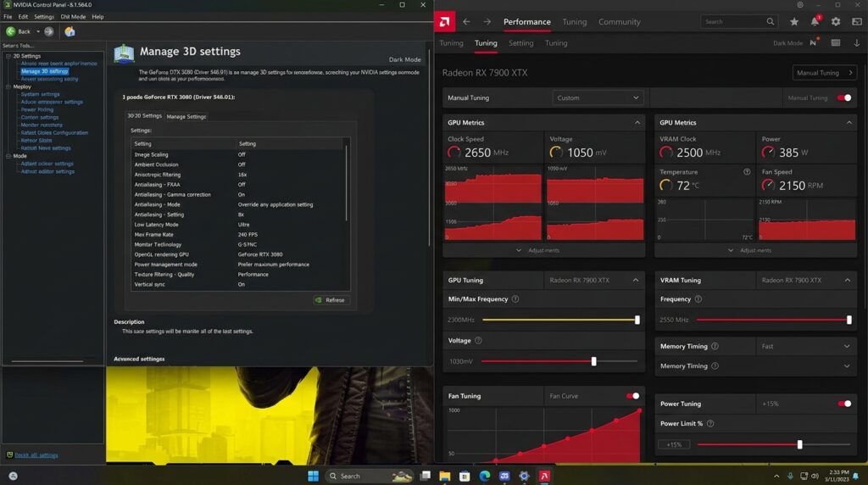Adjust the GPU Voltage slider handle
Viewport: 868px width, 485px height.
594,361
